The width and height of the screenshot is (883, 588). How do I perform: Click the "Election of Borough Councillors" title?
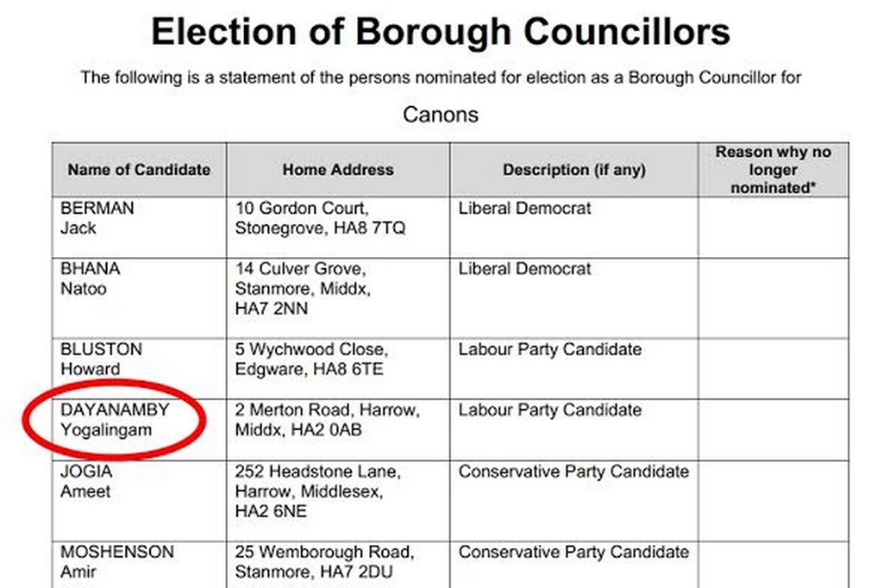(x=441, y=32)
